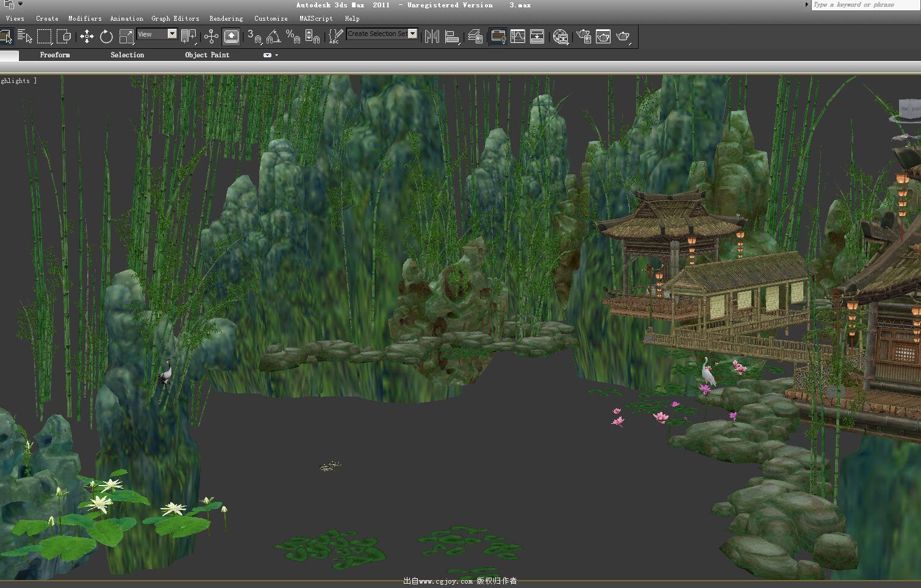Click the ViewCube in the viewport corner
The width and height of the screenshot is (921, 588).
click(x=909, y=110)
